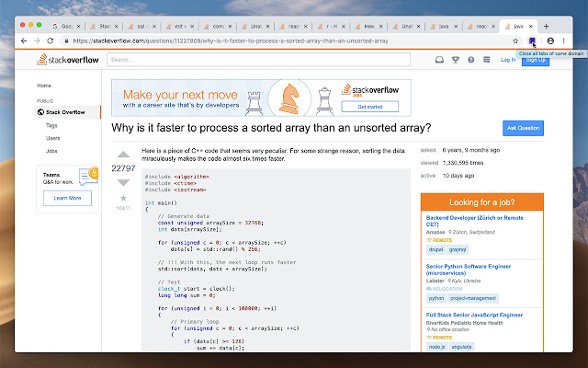Open the question title link
The width and height of the screenshot is (588, 368).
click(x=271, y=128)
